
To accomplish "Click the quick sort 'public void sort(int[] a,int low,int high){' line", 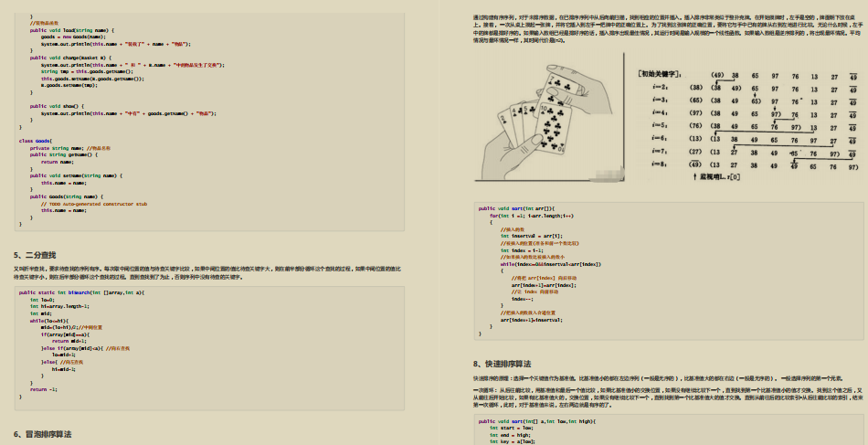I will 537,422.
